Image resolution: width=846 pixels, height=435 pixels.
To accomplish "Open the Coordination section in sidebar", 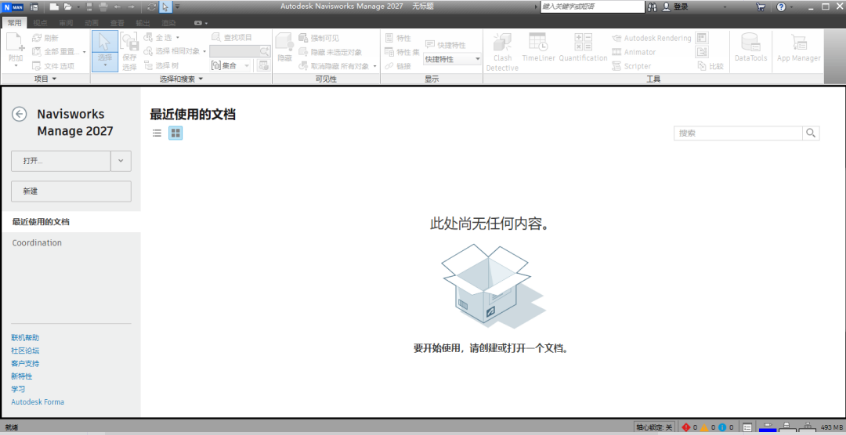I will (x=37, y=243).
